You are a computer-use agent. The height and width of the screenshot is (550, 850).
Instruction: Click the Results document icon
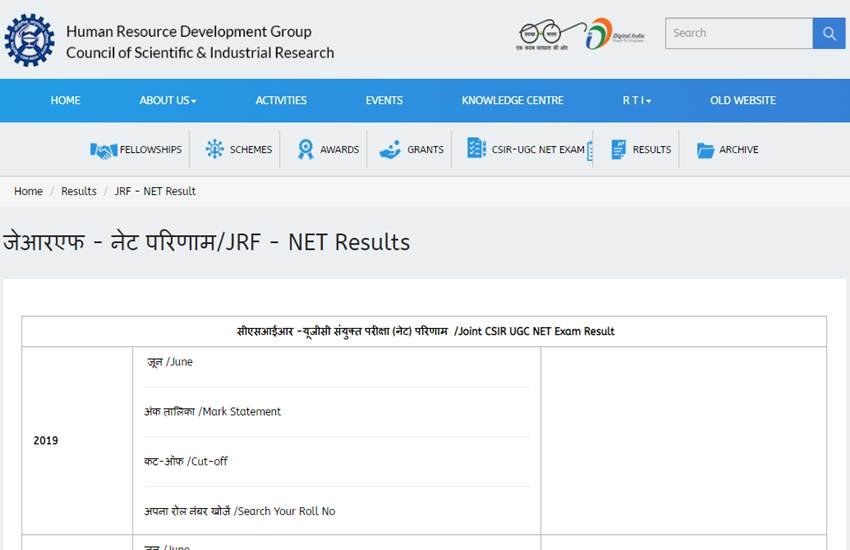click(x=617, y=150)
